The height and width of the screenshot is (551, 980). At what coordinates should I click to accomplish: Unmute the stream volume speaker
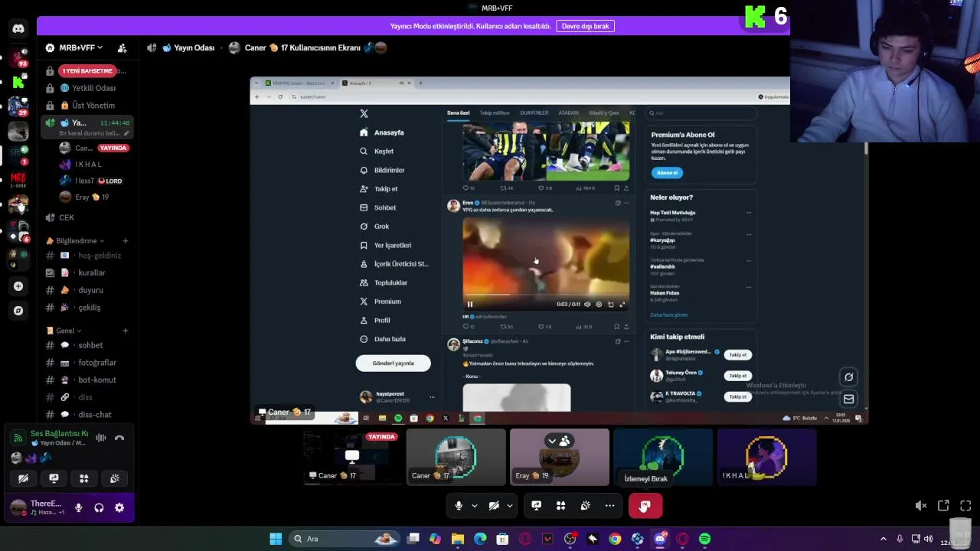[x=921, y=506]
